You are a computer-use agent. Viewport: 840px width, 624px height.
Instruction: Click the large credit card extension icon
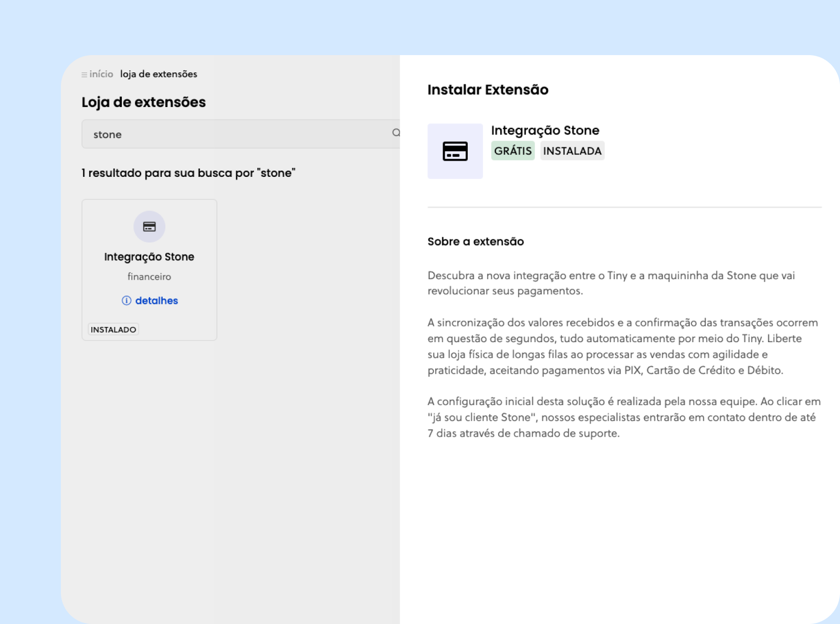pos(455,151)
